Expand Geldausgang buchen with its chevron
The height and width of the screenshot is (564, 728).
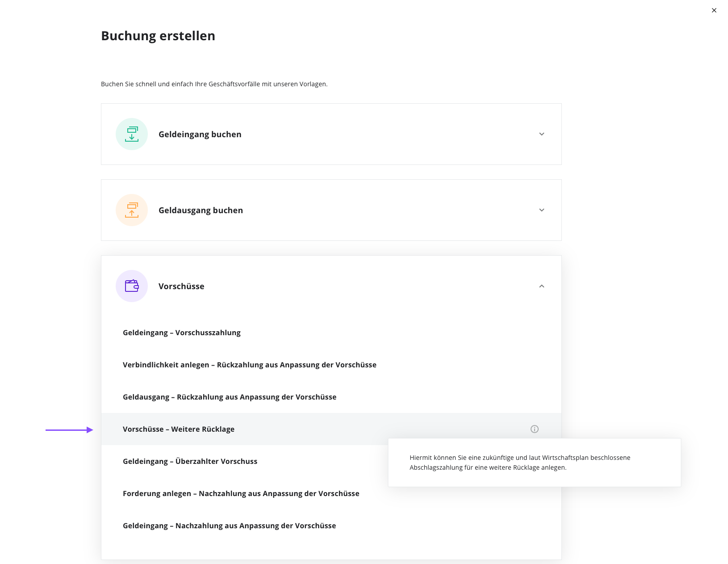542,210
